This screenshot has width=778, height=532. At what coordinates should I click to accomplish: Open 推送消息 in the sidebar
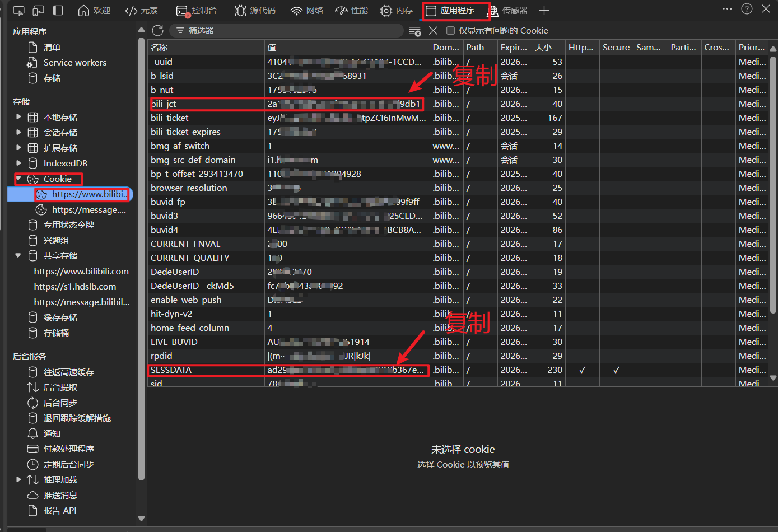[x=60, y=496]
